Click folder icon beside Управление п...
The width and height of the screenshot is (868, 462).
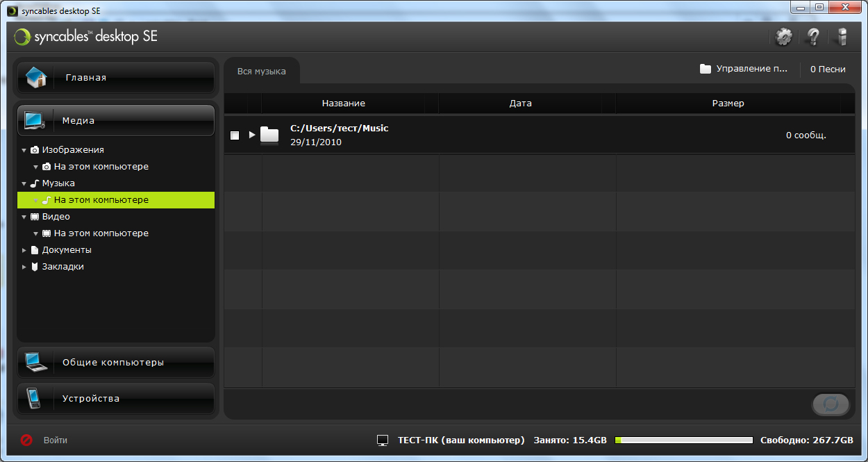(706, 69)
